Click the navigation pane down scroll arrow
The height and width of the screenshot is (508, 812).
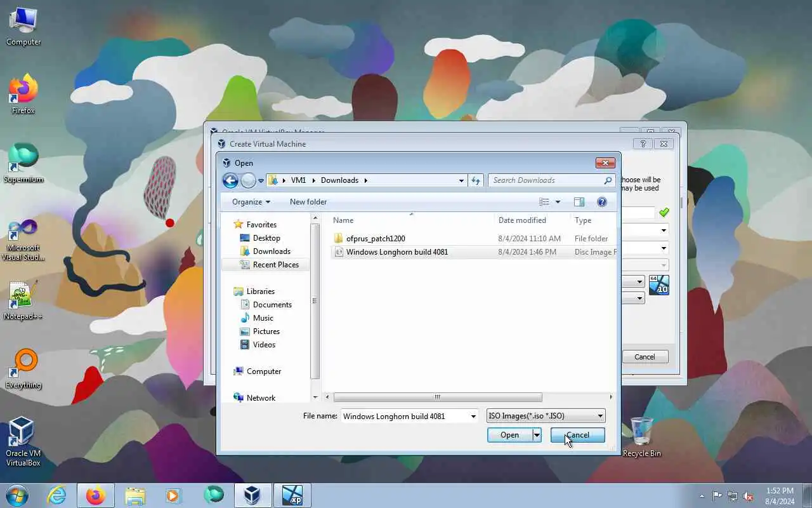pos(315,398)
